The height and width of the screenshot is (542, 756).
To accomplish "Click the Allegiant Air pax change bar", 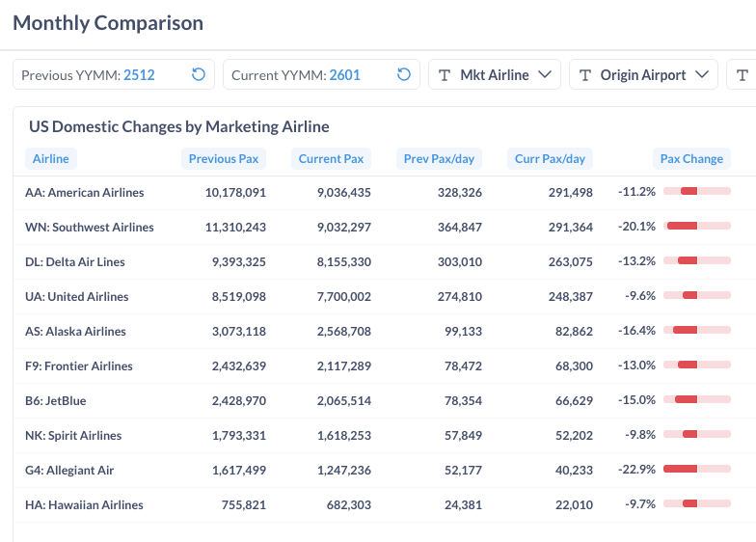I will (696, 470).
